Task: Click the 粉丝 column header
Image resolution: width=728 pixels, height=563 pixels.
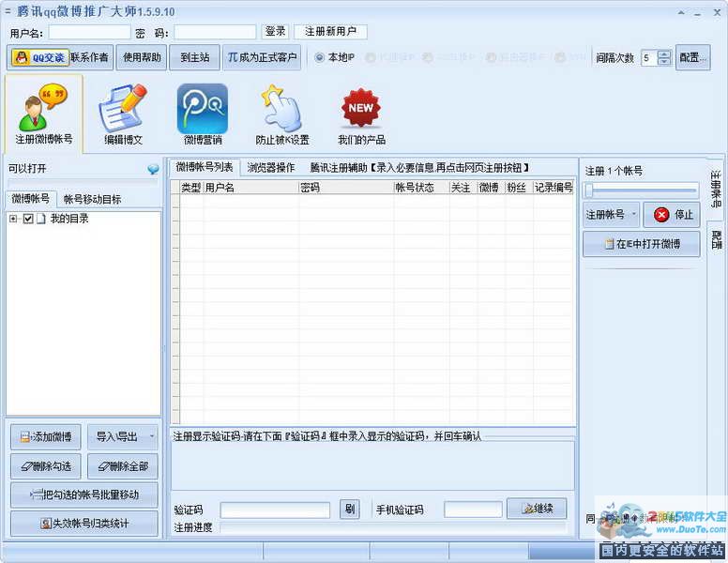Action: 519,188
